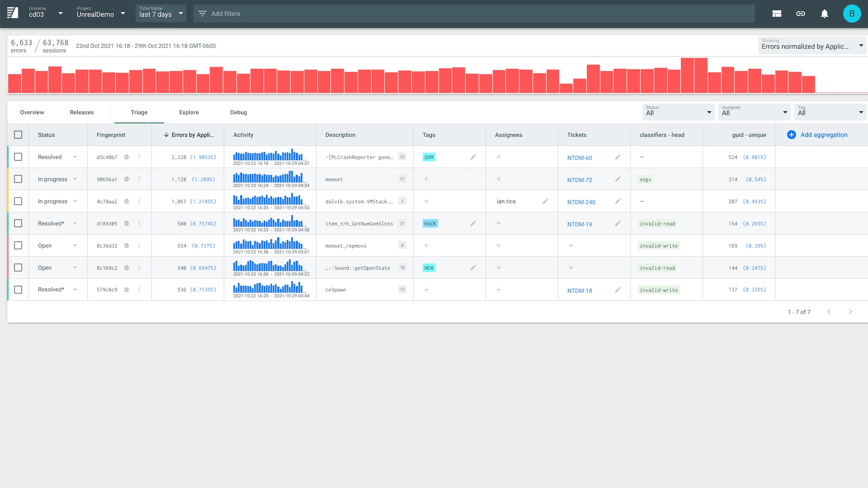Click the copy link icon in the top bar
Screen dimensions: 868x488
tap(801, 14)
